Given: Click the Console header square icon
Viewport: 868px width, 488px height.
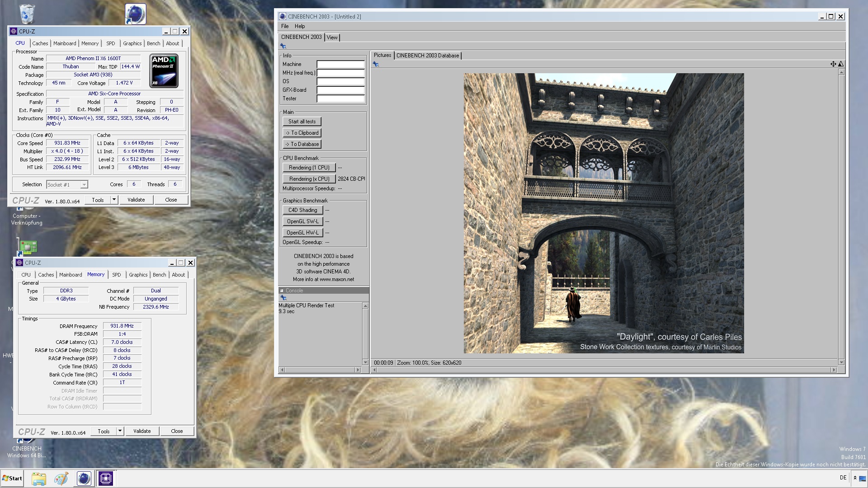Looking at the screenshot, I should [x=282, y=291].
